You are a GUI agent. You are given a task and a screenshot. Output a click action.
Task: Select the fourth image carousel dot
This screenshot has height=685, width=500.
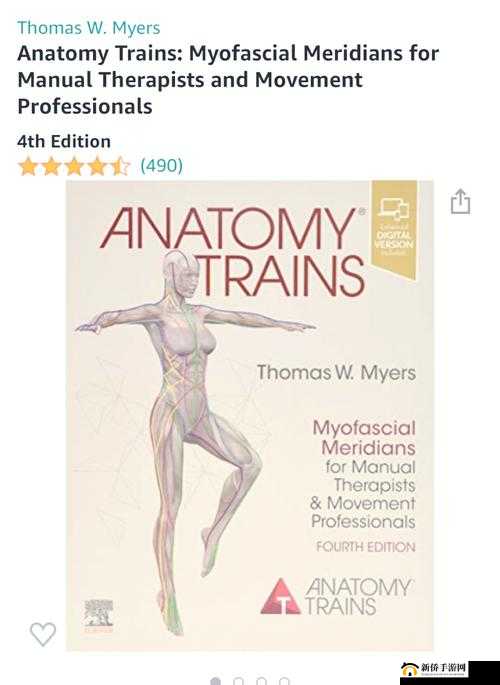pyautogui.click(x=284, y=682)
